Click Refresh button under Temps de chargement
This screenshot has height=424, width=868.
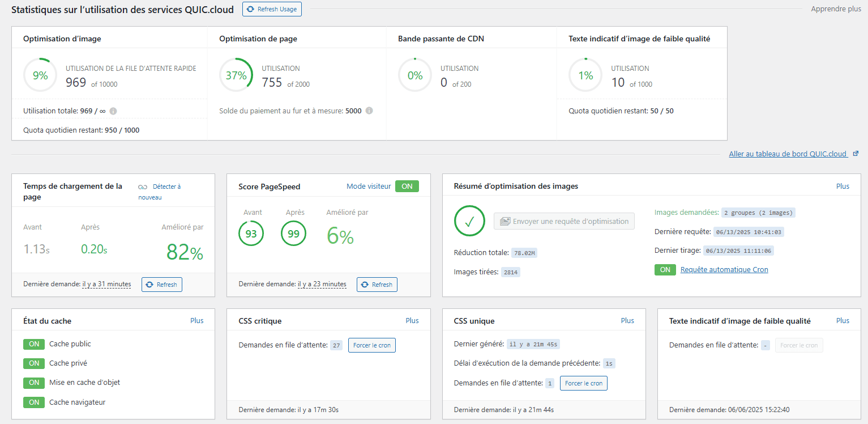tap(161, 285)
